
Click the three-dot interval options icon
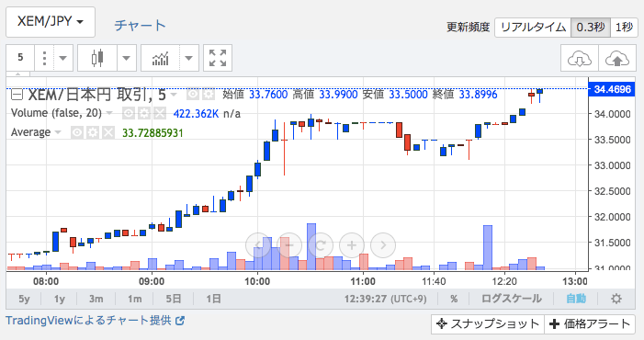pos(45,58)
